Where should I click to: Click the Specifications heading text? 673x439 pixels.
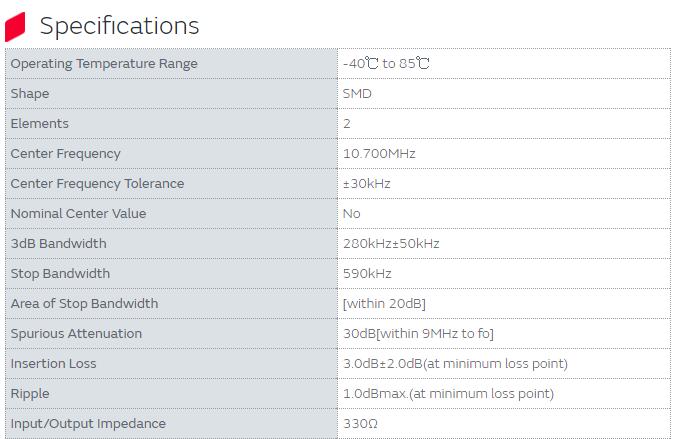point(119,26)
